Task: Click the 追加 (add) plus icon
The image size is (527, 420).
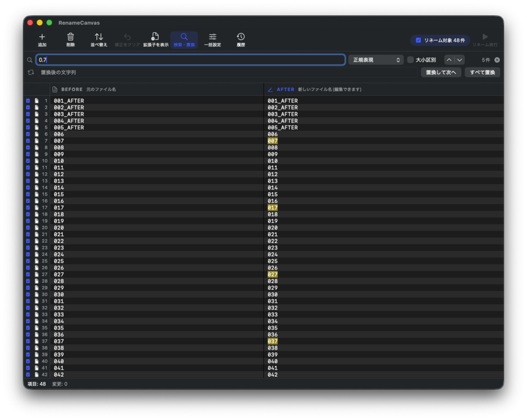Action: pyautogui.click(x=42, y=37)
